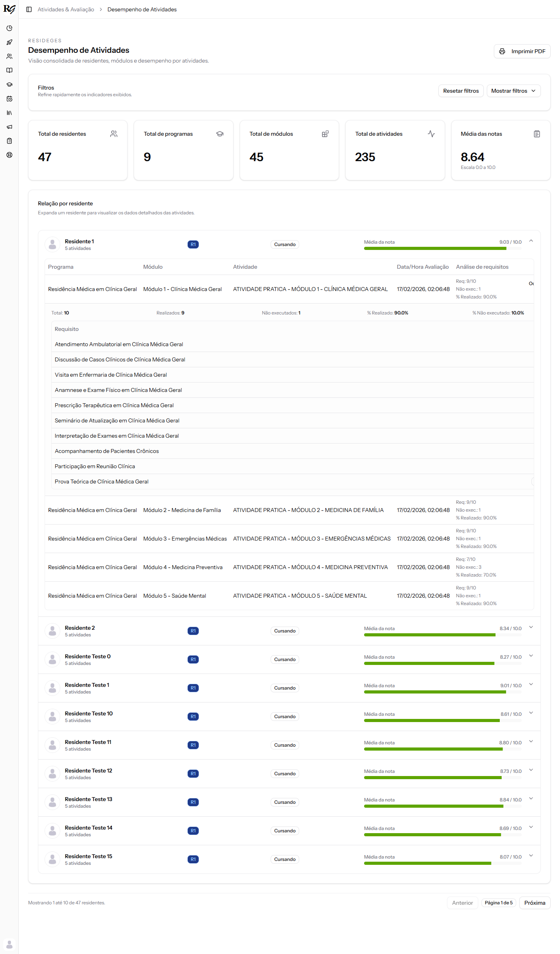Image resolution: width=560 pixels, height=954 pixels.
Task: Select the graduation cap sidebar icon
Action: point(9,84)
